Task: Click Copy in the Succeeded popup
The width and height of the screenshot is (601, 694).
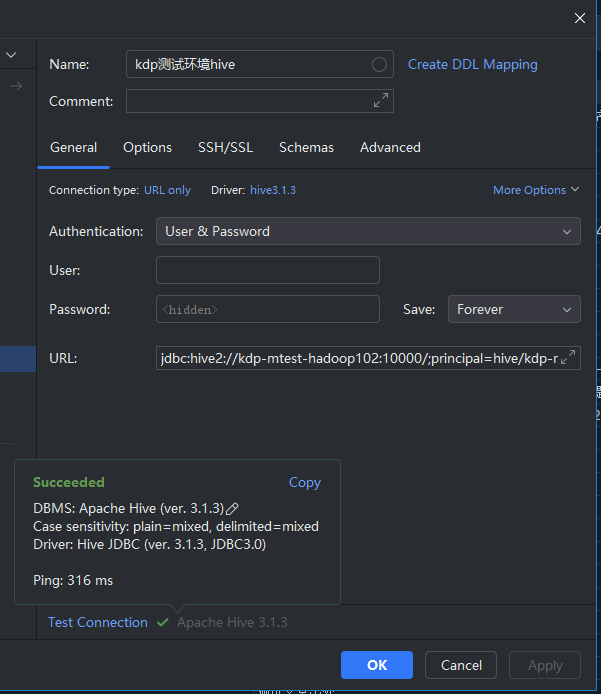Action: coord(304,482)
